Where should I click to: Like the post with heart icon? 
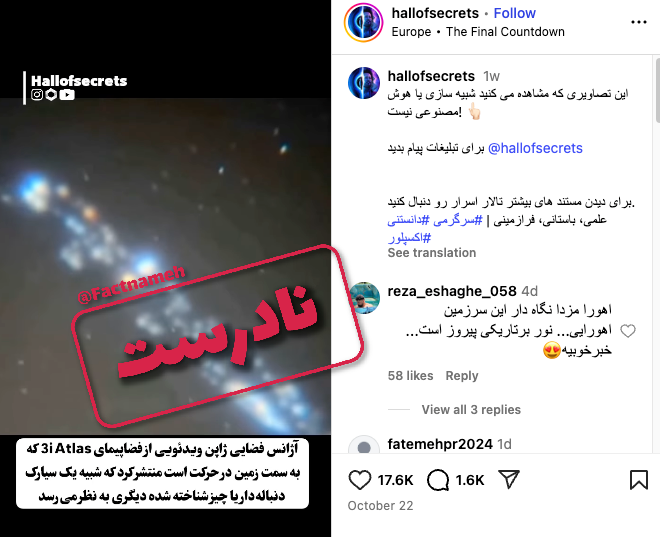click(x=360, y=480)
